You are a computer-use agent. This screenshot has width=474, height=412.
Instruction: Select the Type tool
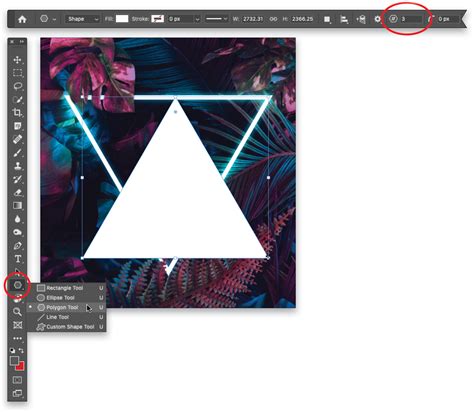point(17,259)
